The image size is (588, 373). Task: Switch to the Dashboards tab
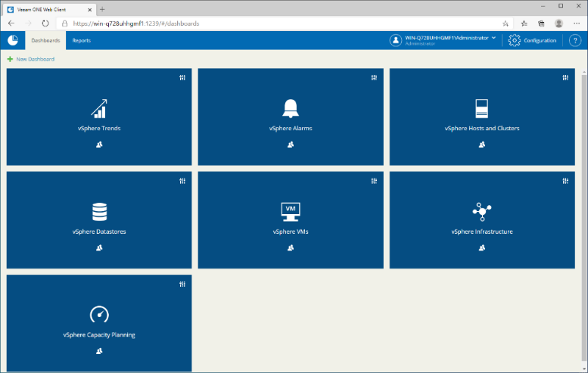[45, 41]
